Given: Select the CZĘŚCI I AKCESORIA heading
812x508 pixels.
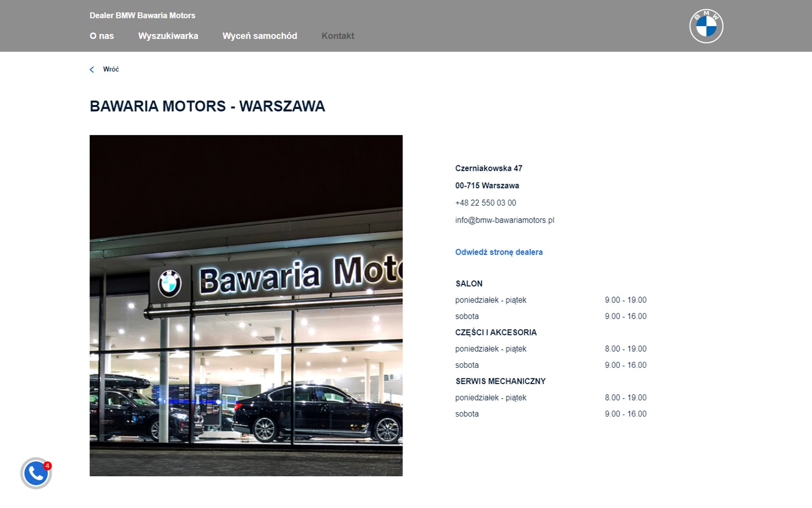Looking at the screenshot, I should pos(495,332).
